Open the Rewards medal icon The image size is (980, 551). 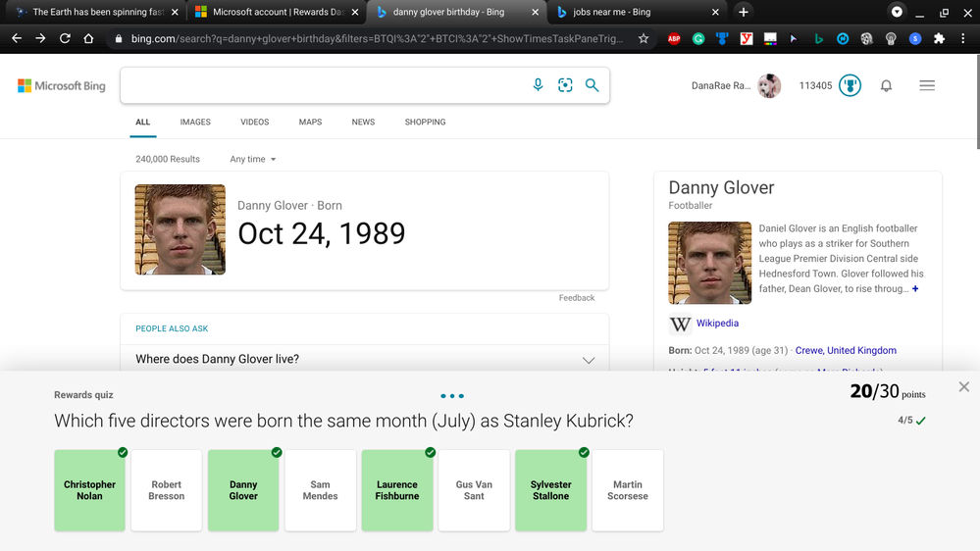tap(850, 85)
